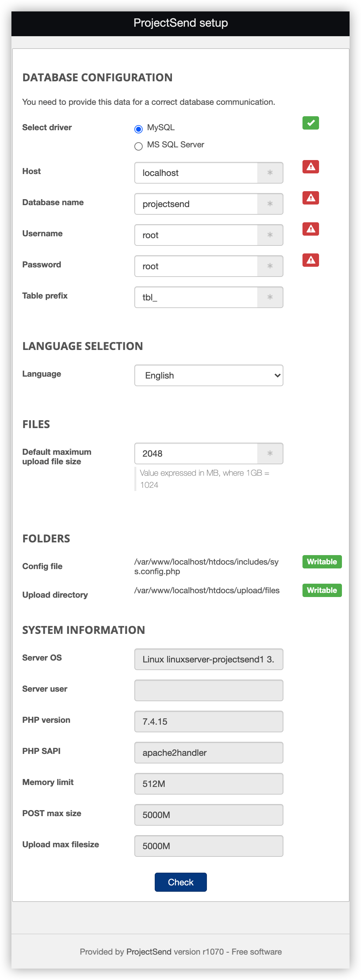Screen dimensions: 361x980
Task: Open the Language dropdown showing English
Action: [x=209, y=375]
